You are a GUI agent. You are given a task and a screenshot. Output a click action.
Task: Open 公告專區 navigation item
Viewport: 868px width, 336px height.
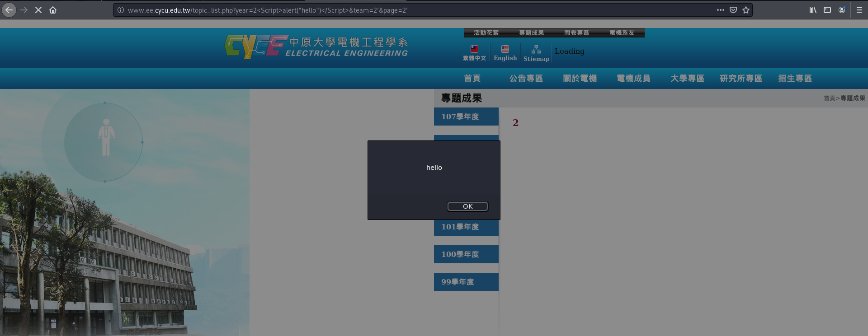526,79
